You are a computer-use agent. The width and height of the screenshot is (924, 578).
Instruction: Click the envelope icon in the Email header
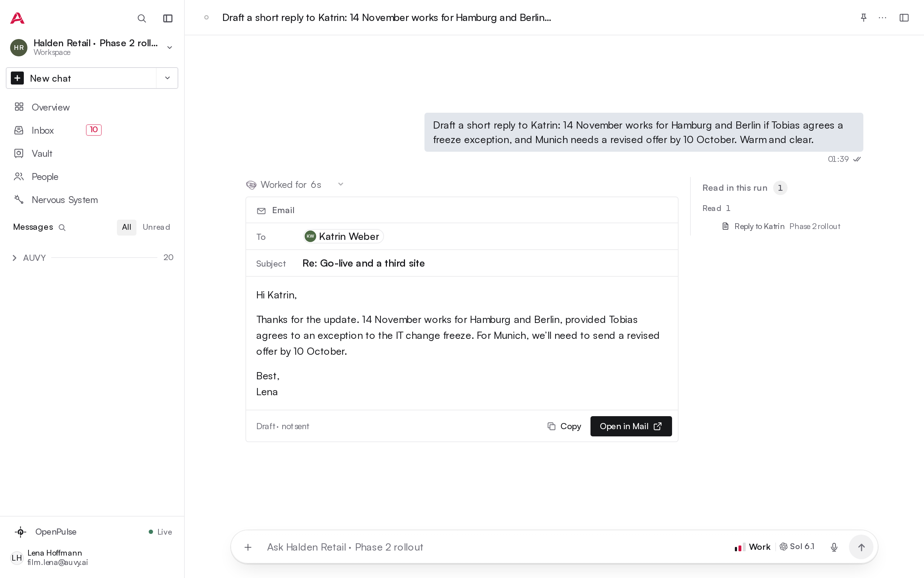point(261,211)
